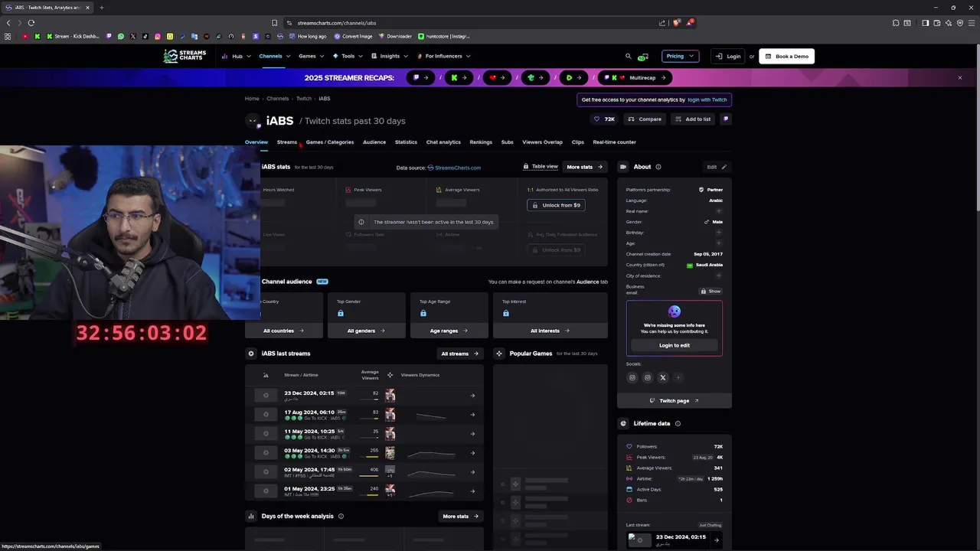Click the browser address bar URL
This screenshot has height=551, width=980.
pyautogui.click(x=337, y=23)
